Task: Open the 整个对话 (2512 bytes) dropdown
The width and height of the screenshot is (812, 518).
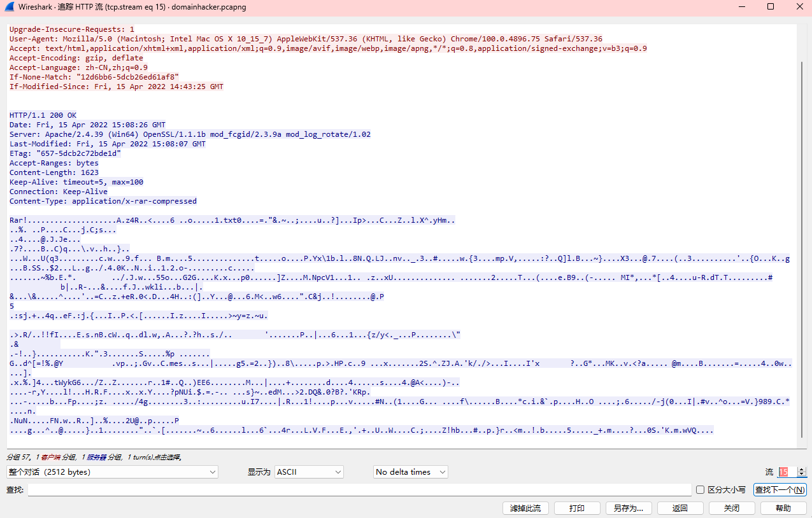Action: point(112,472)
